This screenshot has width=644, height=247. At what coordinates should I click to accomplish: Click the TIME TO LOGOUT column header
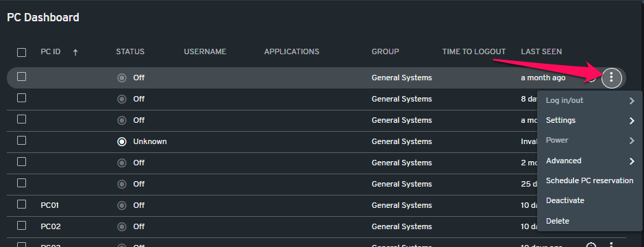(474, 51)
